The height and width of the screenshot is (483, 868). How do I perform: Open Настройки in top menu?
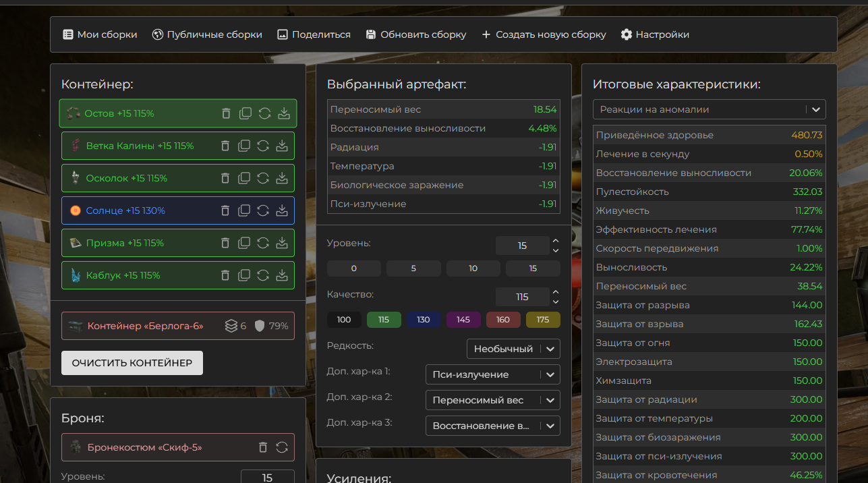(655, 34)
